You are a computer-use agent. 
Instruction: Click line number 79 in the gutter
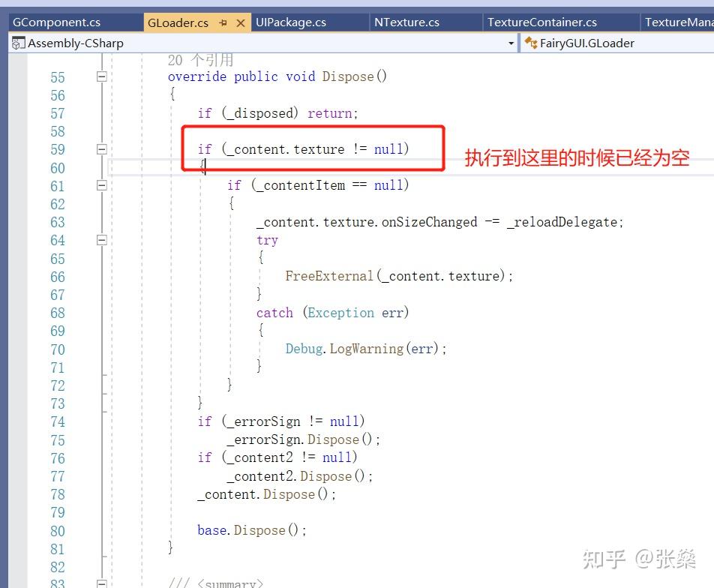pos(58,513)
